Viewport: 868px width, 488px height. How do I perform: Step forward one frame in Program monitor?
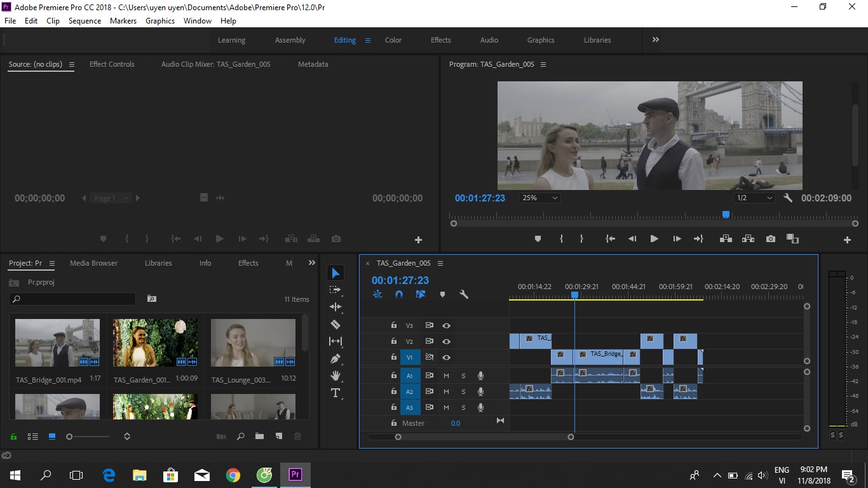click(x=677, y=239)
